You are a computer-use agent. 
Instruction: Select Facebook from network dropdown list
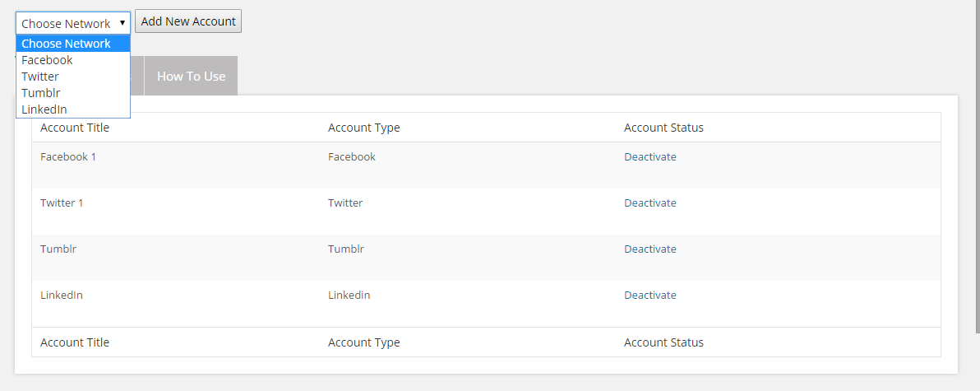click(x=48, y=60)
